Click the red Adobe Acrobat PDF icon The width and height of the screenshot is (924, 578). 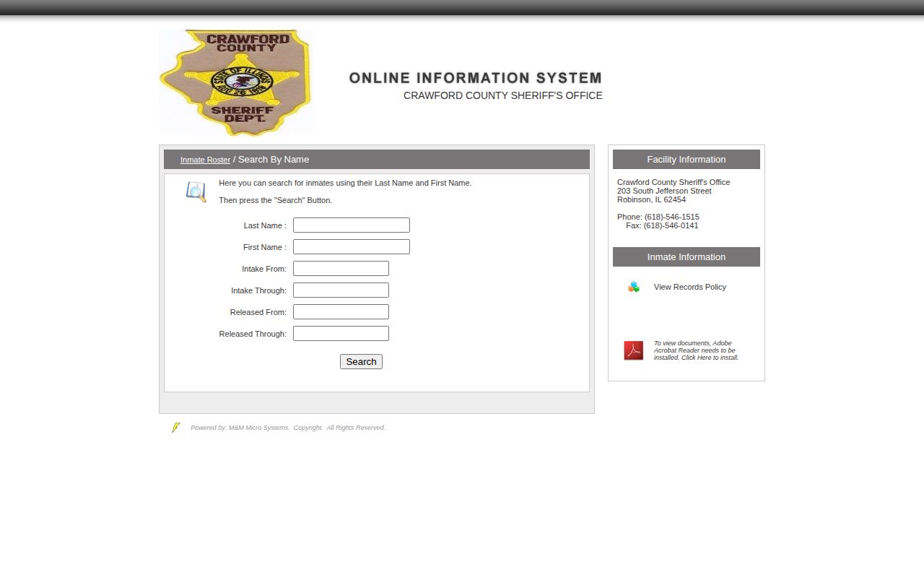[634, 350]
